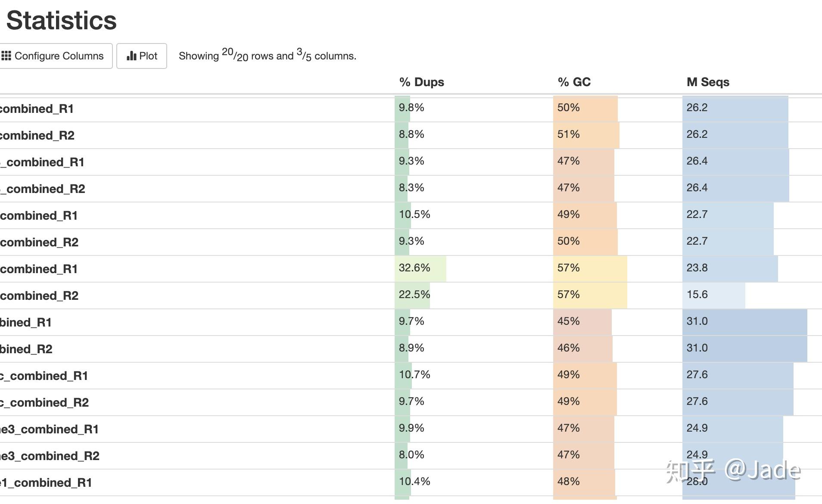Sort table by M Seqs column
This screenshot has height=504, width=822.
708,82
